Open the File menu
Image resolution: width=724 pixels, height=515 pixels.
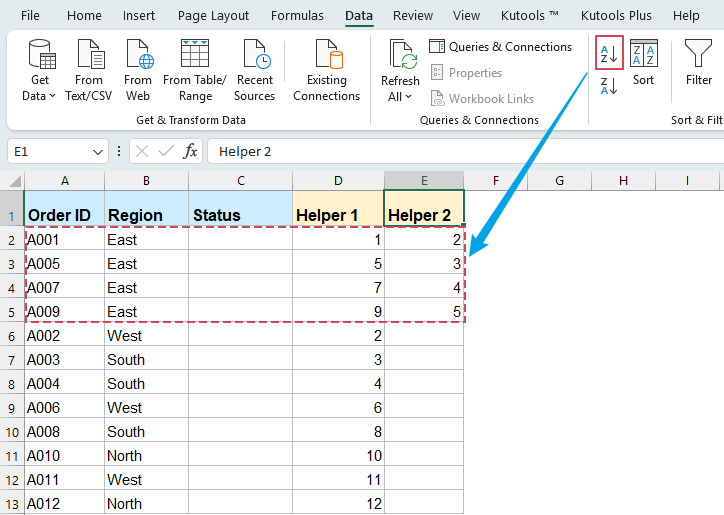pos(30,16)
